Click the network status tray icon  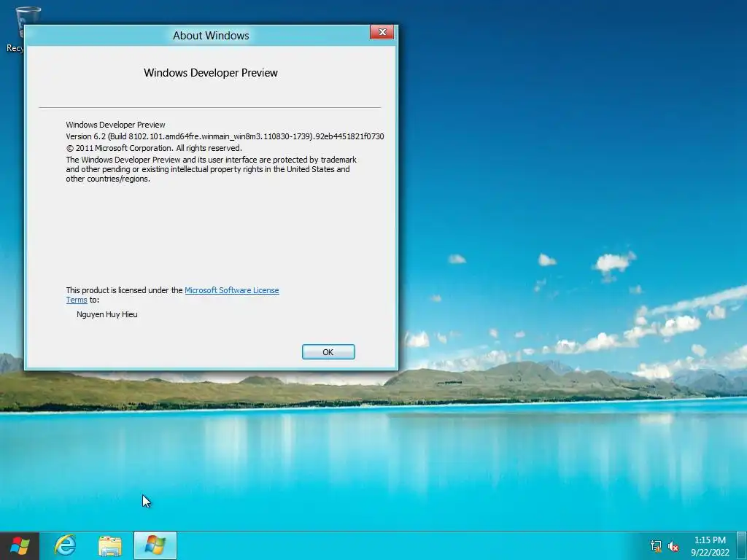(656, 546)
